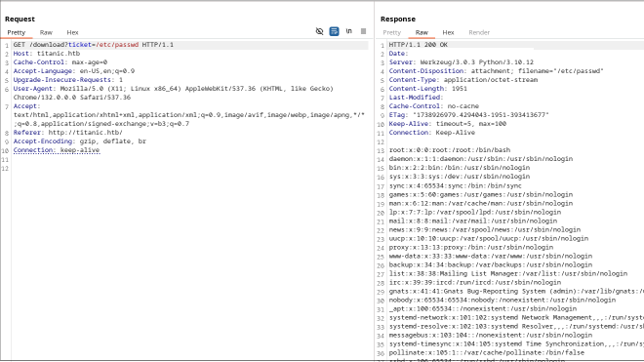Click the systemd-timesync passwd entry
Screen dimensions: 644x362
[516, 343]
